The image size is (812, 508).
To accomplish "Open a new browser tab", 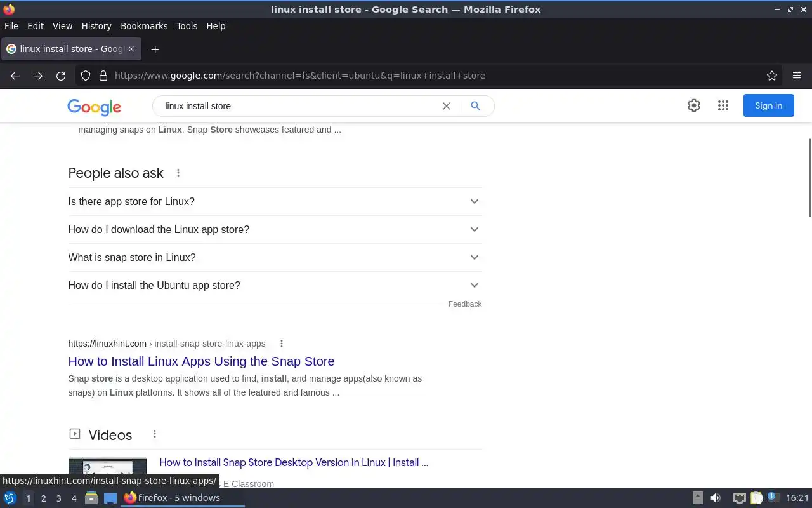I will pyautogui.click(x=155, y=49).
